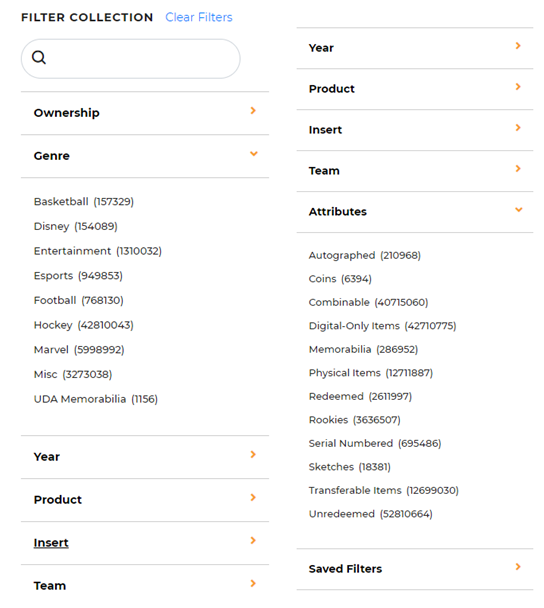Expand the underlined Insert filter arrow
This screenshot has height=608, width=544.
[x=253, y=540]
